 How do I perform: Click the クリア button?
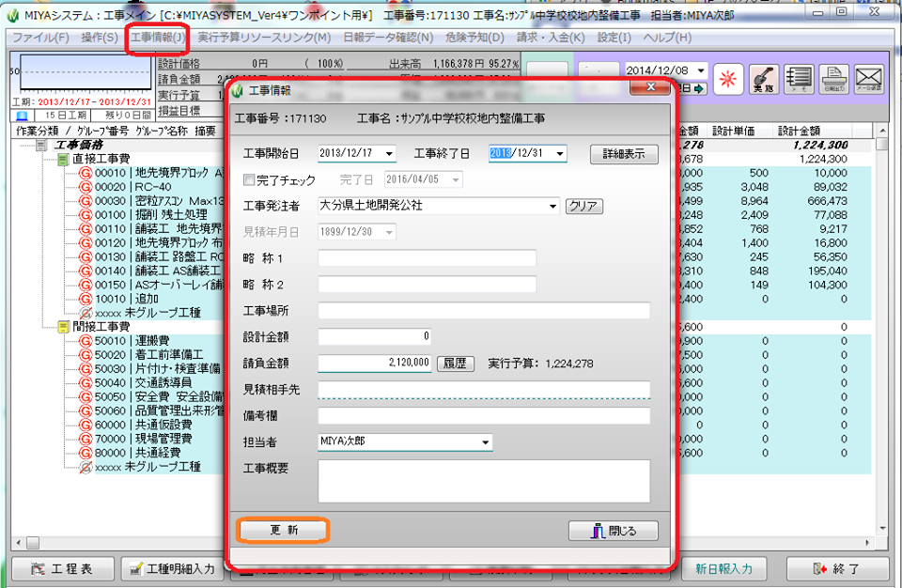583,206
